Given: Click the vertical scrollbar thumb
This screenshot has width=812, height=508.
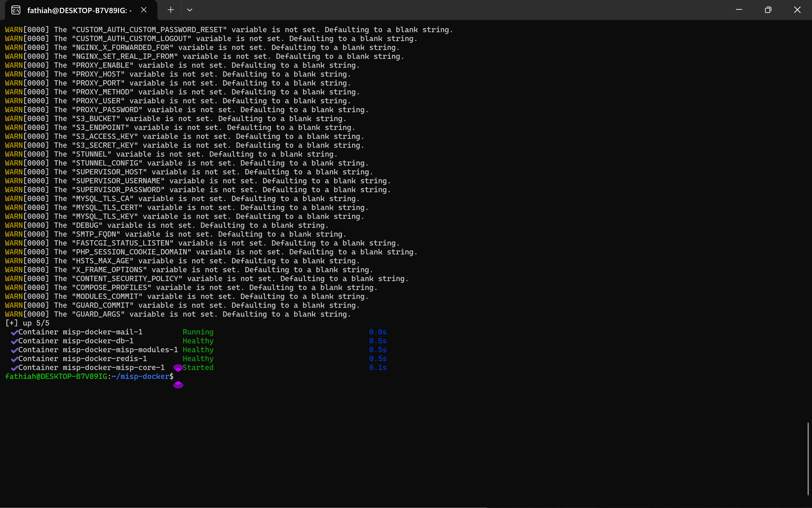Looking at the screenshot, I should click(x=808, y=459).
